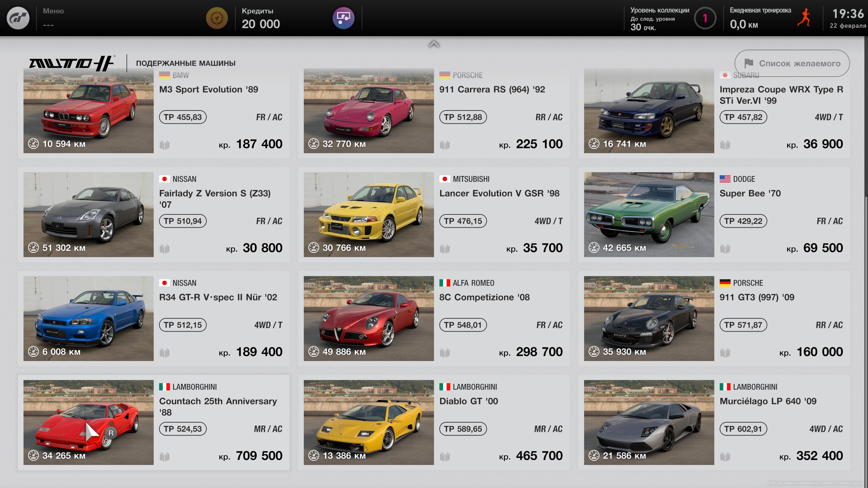The height and width of the screenshot is (488, 868).
Task: Click the Auto logo of used cars
Action: 72,63
